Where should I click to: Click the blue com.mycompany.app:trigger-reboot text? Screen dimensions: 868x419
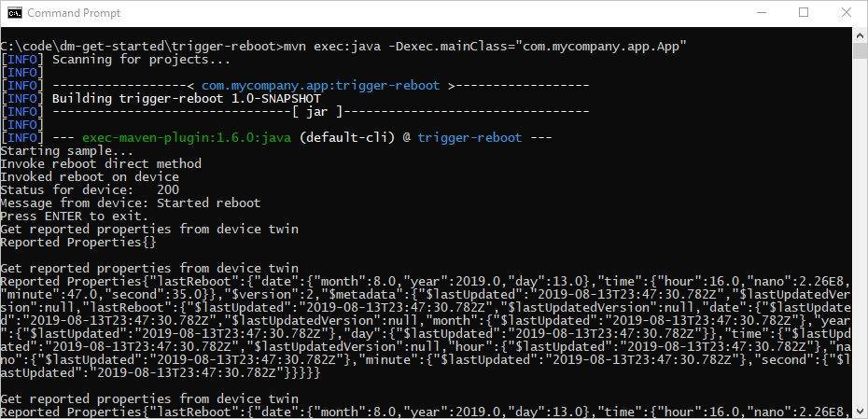(x=320, y=86)
